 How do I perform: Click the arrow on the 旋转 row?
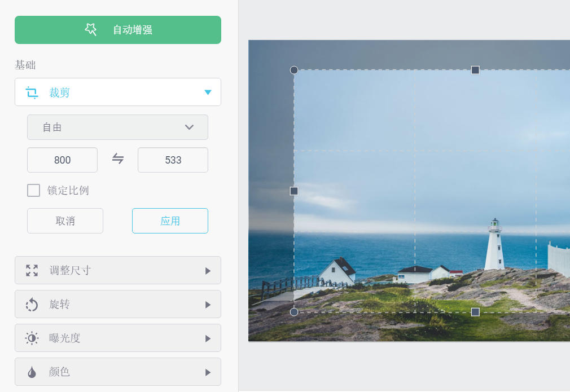208,305
